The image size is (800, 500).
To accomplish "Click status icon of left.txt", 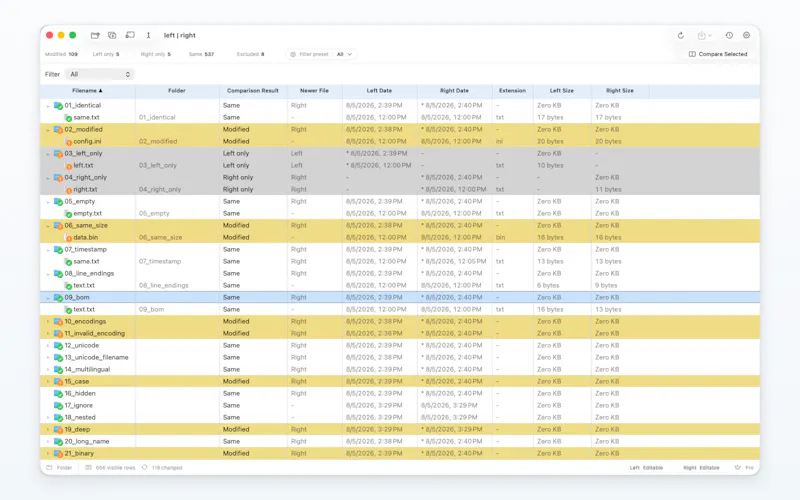I will (x=68, y=166).
